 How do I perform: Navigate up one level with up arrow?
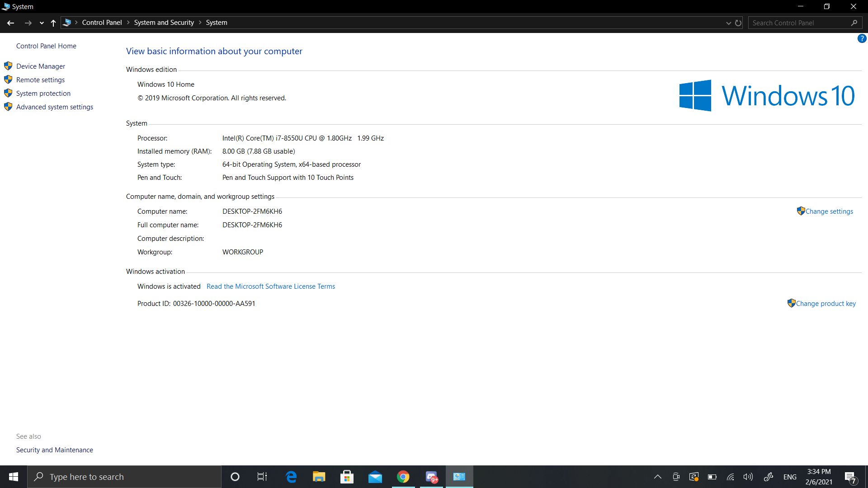click(x=53, y=23)
